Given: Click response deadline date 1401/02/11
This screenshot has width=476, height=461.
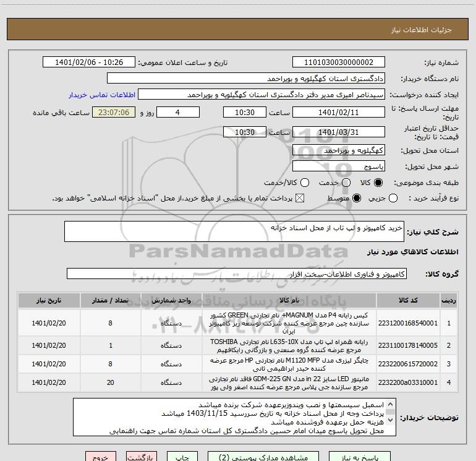Looking at the screenshot, I should click(x=339, y=112).
